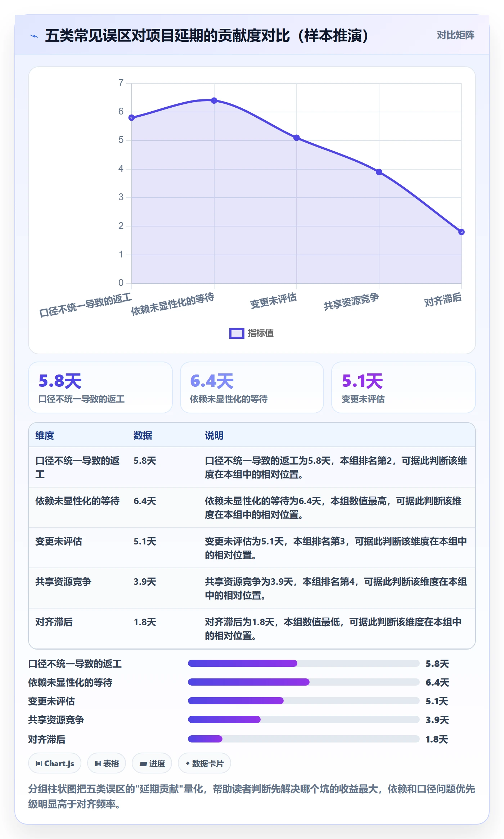This screenshot has height=839, width=504.
Task: Click the chart title 五类常见误区对项目延期的贡献度对比
Action: point(207,36)
